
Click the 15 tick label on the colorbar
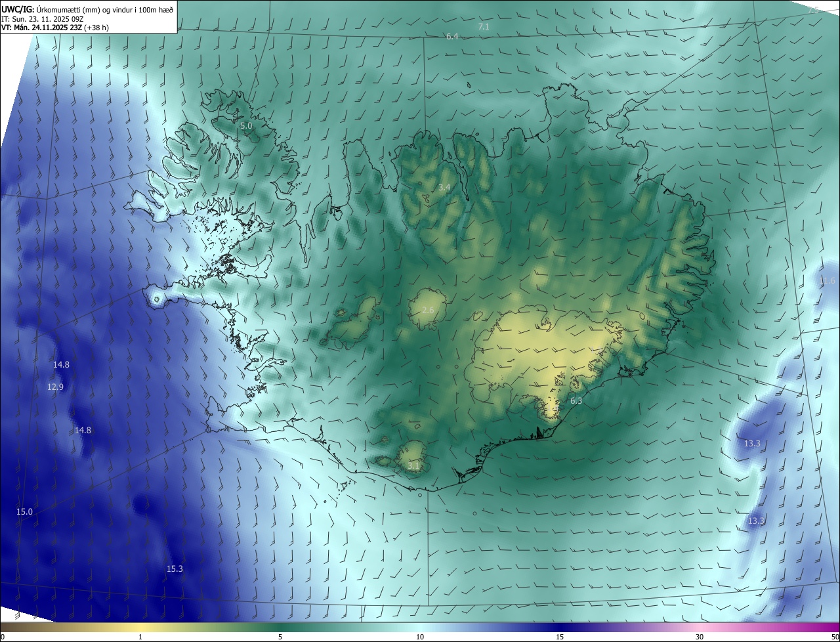[560, 637]
